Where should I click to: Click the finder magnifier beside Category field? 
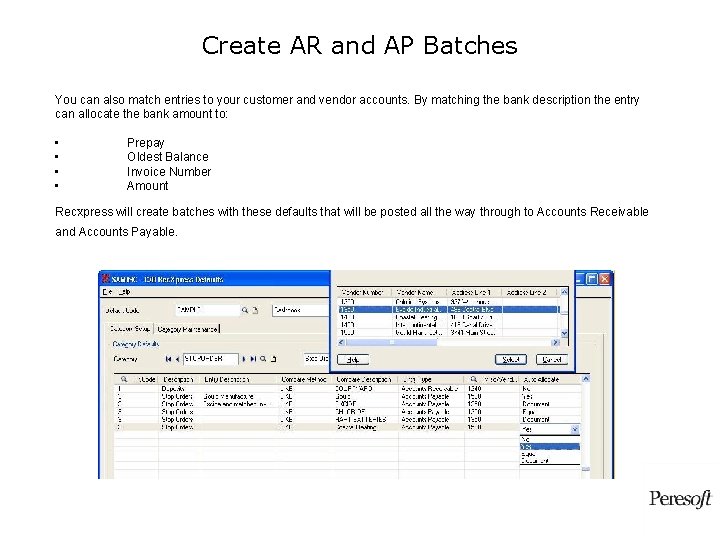(263, 359)
